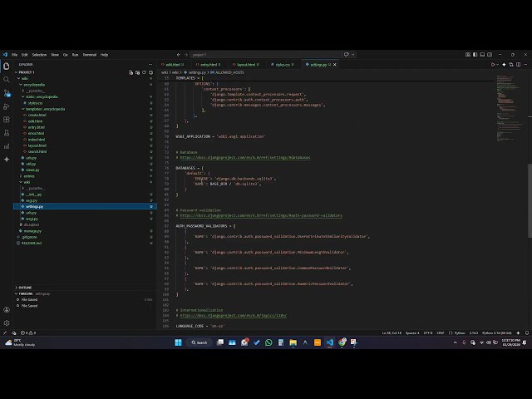Open the Explorer view in activity bar

7,66
